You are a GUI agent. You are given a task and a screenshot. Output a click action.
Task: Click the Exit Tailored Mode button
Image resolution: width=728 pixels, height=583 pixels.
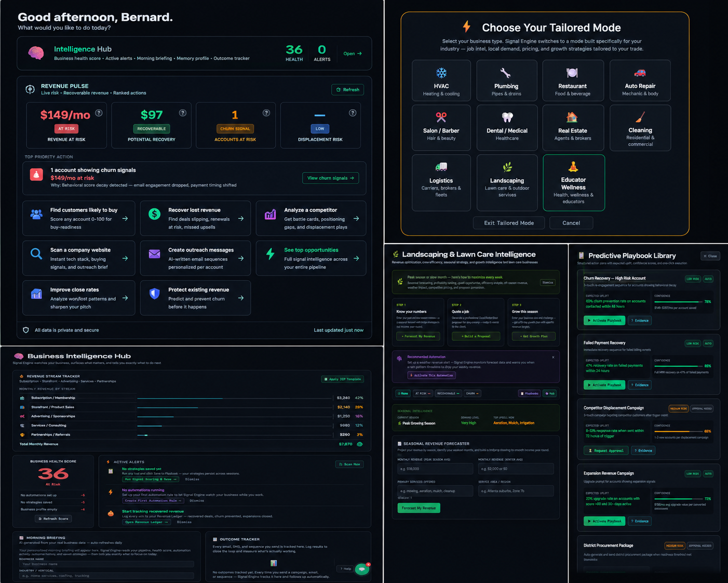509,223
